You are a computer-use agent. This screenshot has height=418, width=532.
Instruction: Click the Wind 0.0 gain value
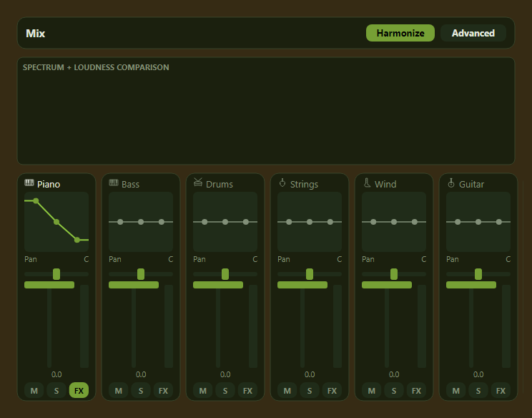pyautogui.click(x=394, y=374)
